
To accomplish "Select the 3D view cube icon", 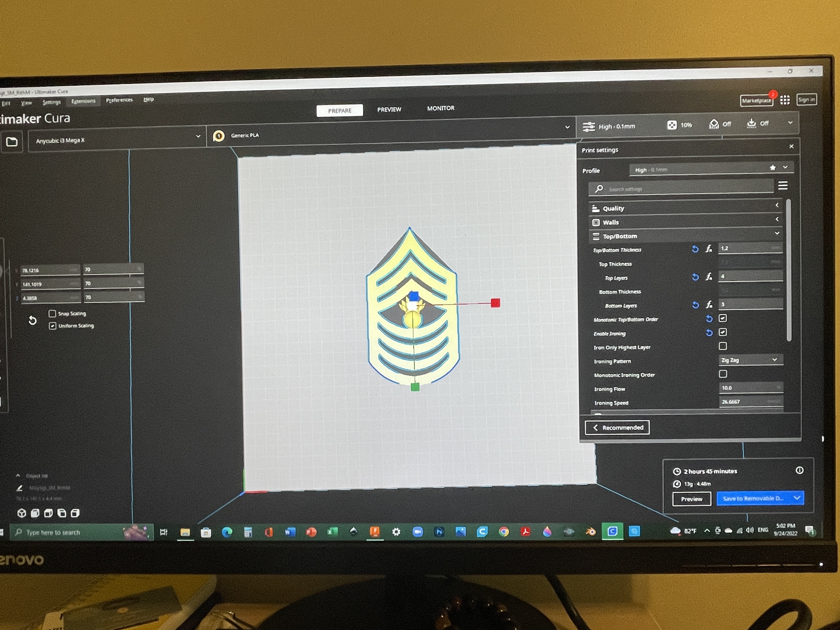I will pyautogui.click(x=22, y=513).
